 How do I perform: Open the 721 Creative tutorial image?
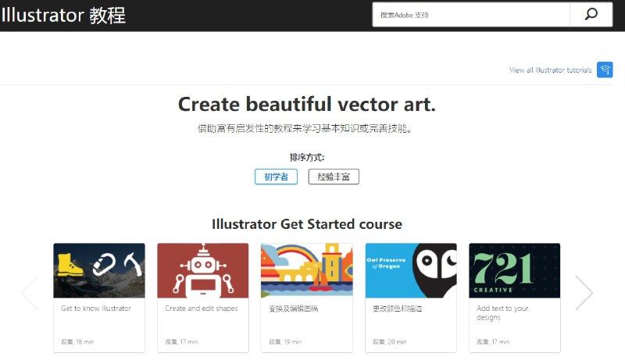click(515, 270)
